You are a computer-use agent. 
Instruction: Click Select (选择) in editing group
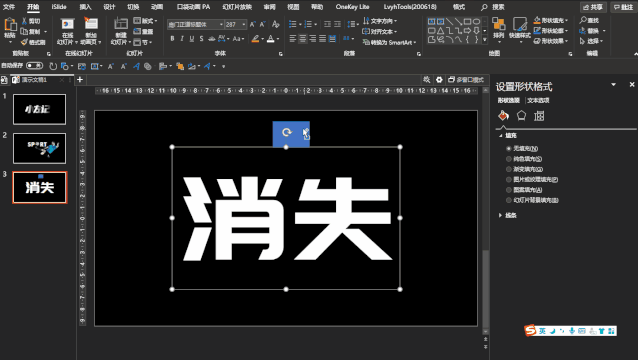590,41
